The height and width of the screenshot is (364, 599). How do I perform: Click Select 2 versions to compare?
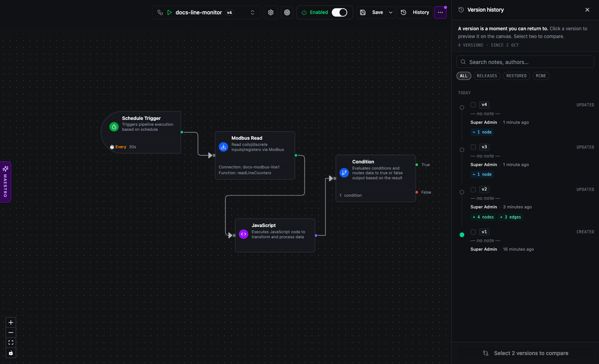525,353
